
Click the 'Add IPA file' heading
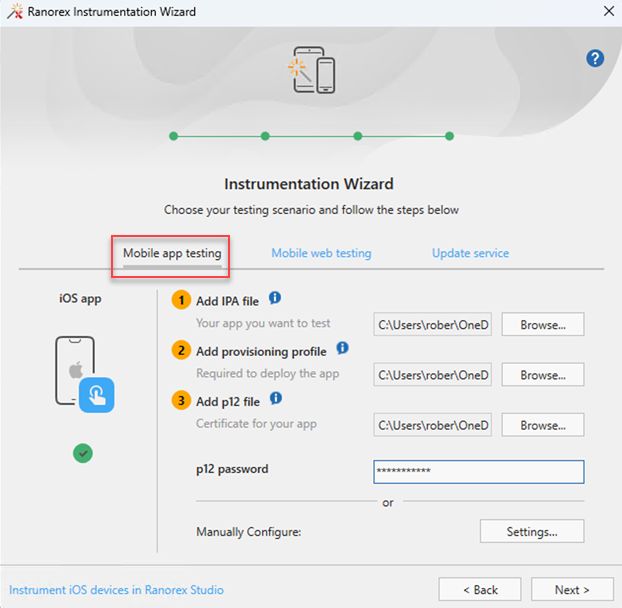pos(227,301)
